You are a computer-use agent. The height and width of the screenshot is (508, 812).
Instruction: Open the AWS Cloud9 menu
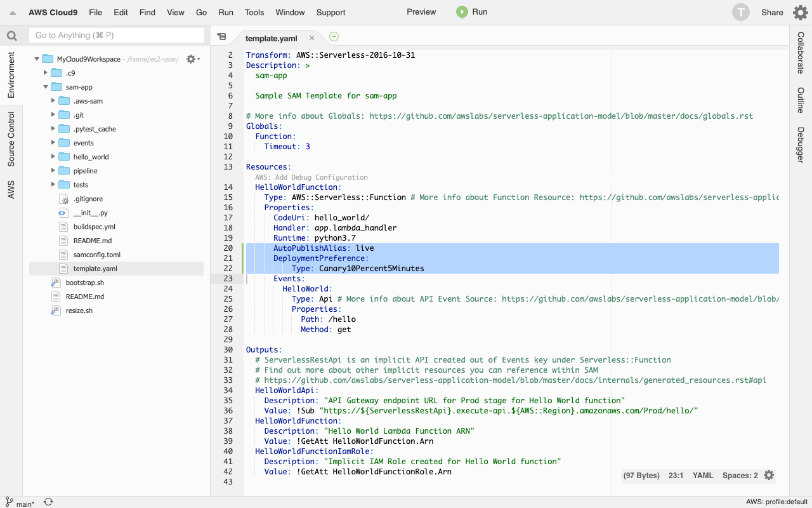click(52, 12)
